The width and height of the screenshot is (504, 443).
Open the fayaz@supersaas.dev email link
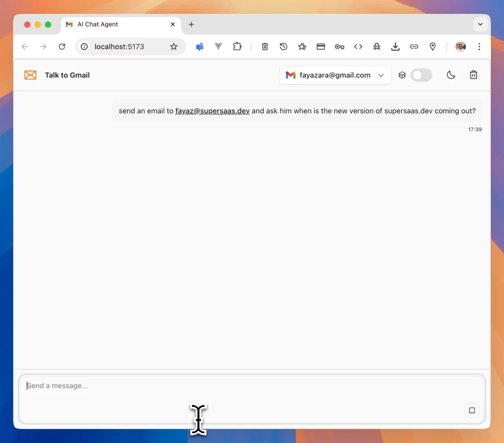click(212, 111)
